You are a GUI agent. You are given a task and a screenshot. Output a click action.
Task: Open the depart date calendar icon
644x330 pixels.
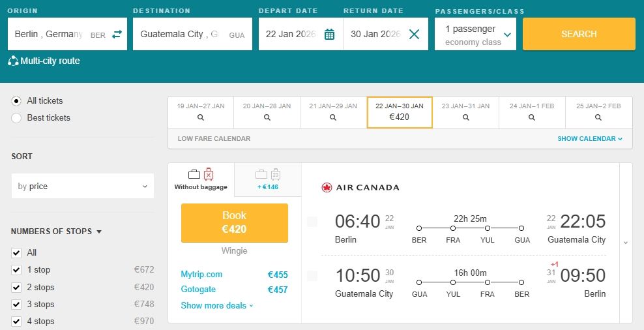point(329,35)
